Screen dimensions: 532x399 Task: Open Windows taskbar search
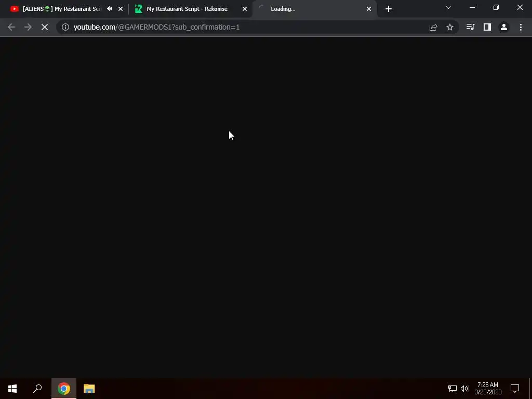click(x=37, y=389)
